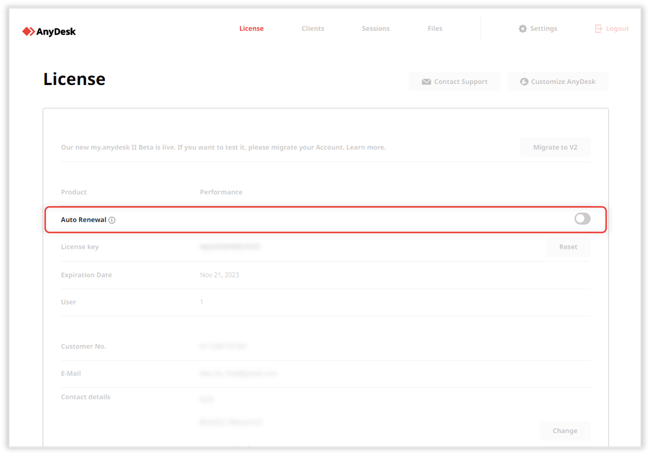This screenshot has height=455, width=650.
Task: Click the AnyDesk logo
Action: point(49,31)
